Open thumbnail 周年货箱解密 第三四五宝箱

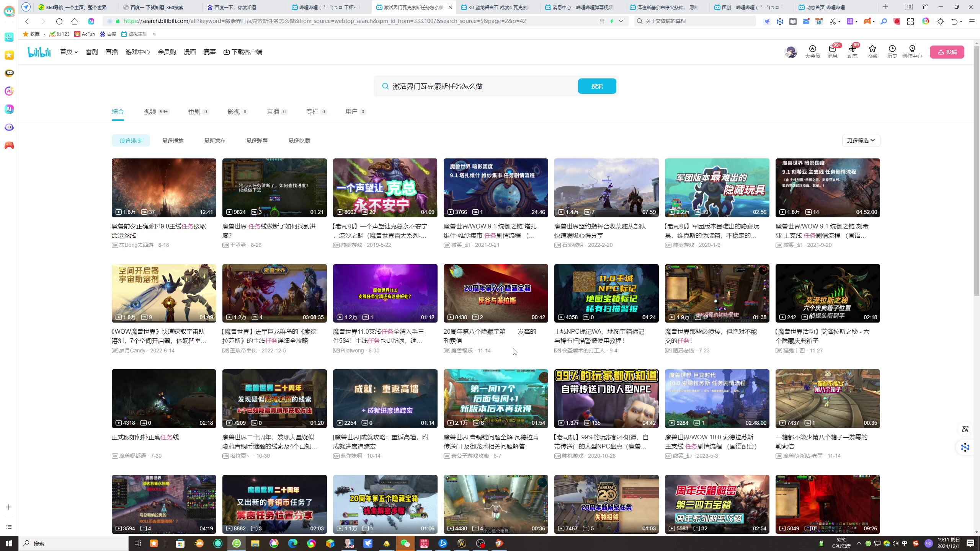[717, 504]
